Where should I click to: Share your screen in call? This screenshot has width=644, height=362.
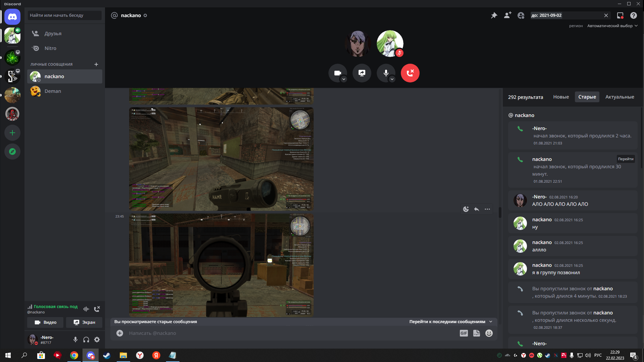point(362,73)
